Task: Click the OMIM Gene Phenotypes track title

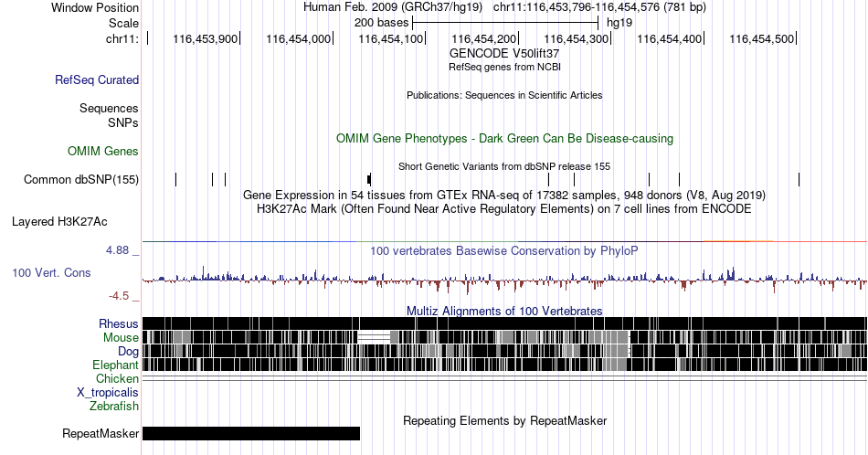Action: (x=505, y=138)
